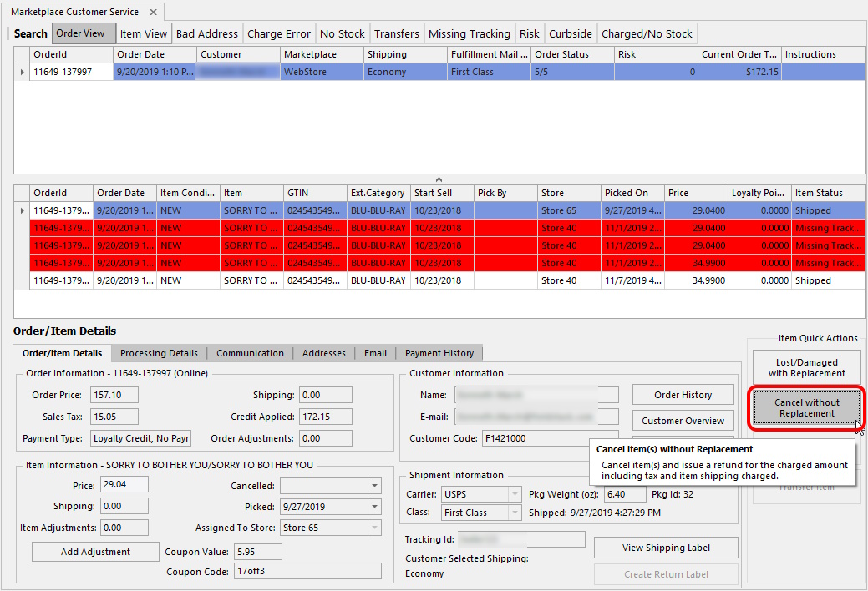868x591 pixels.
Task: Sort the orders by the Marketplace column
Action: pos(322,54)
